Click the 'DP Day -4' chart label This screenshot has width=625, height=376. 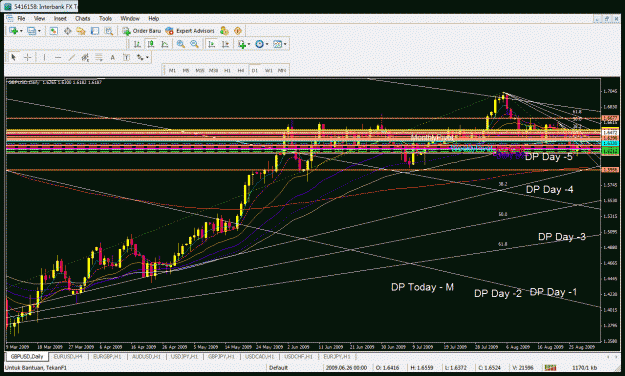tap(550, 189)
